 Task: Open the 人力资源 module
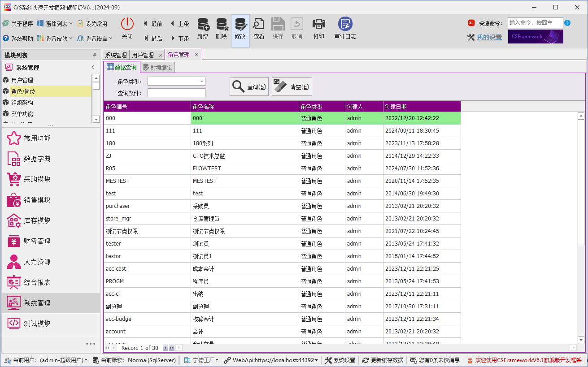click(x=51, y=262)
